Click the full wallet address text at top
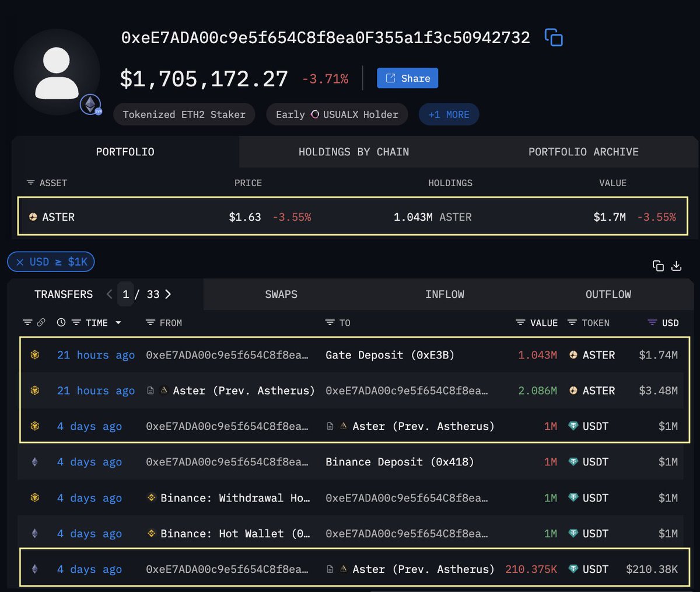This screenshot has height=592, width=700. (x=325, y=37)
